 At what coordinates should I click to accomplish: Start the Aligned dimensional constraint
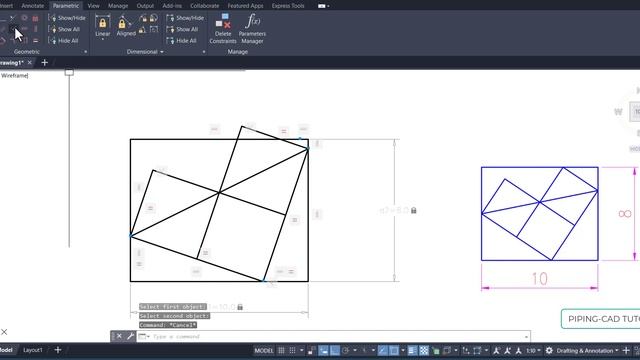point(126,25)
